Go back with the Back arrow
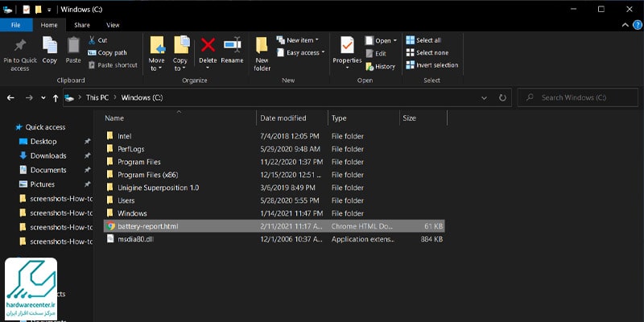Image resolution: width=644 pixels, height=322 pixels. tap(10, 97)
